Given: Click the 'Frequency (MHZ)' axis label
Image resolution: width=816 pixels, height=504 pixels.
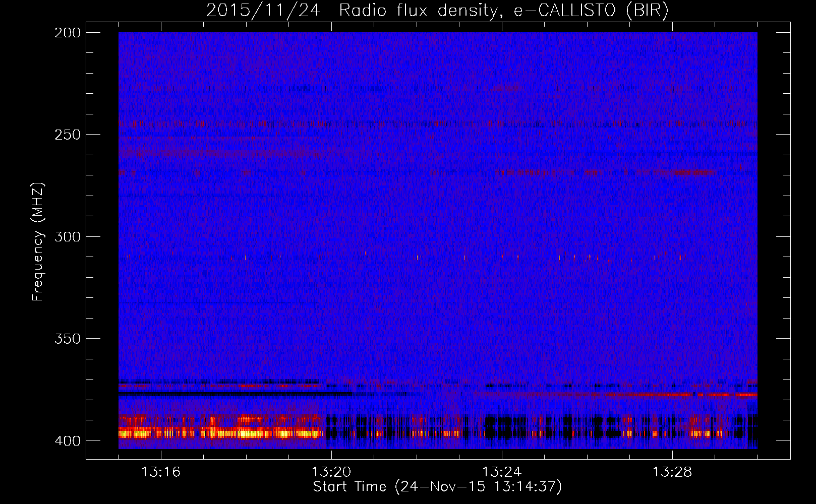Looking at the screenshot, I should coord(38,241).
